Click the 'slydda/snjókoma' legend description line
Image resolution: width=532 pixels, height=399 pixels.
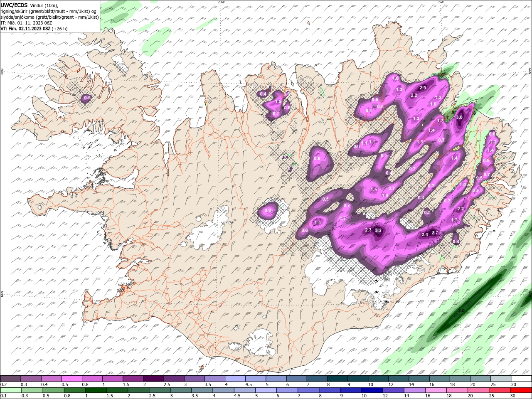click(x=49, y=17)
